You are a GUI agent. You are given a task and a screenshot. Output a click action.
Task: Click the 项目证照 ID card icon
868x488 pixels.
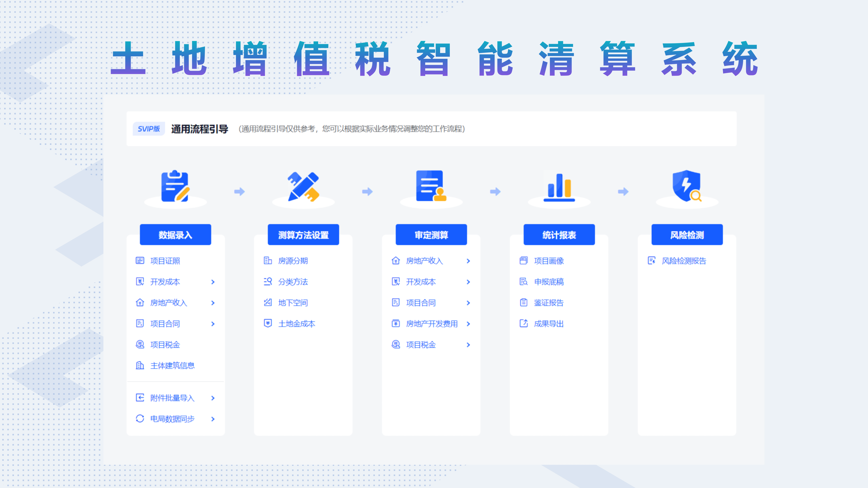click(140, 261)
